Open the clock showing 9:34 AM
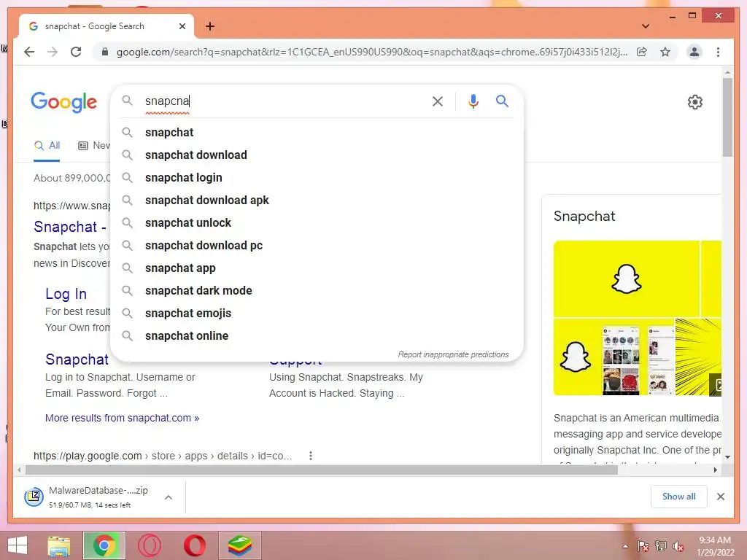This screenshot has width=747, height=560. pyautogui.click(x=715, y=546)
